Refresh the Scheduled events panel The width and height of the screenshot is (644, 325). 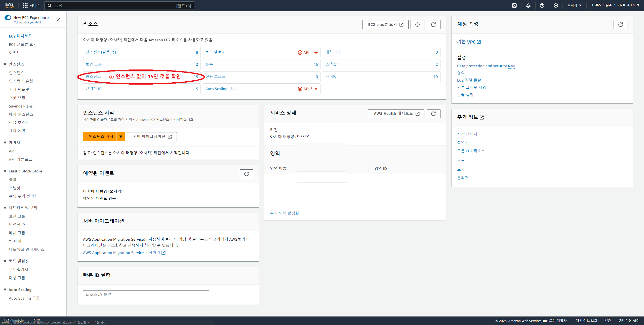246,174
